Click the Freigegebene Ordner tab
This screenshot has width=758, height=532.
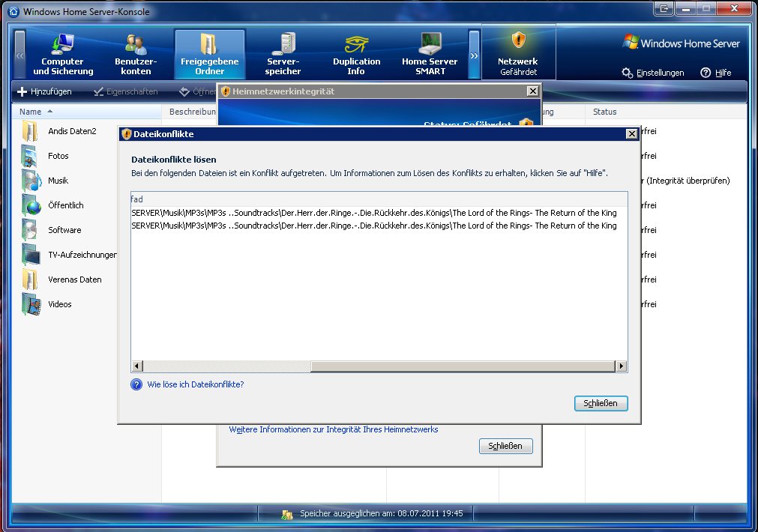click(209, 55)
